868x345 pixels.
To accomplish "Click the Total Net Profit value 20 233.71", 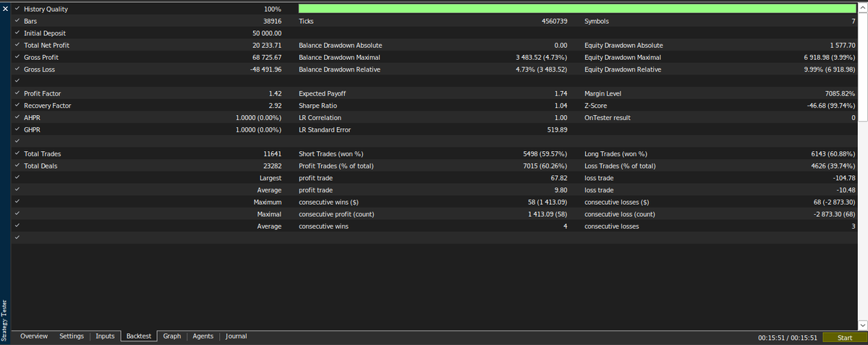I will (x=267, y=46).
